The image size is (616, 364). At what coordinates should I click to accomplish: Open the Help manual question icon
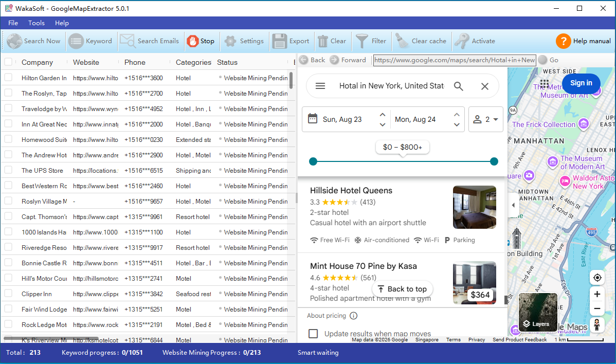(x=563, y=41)
